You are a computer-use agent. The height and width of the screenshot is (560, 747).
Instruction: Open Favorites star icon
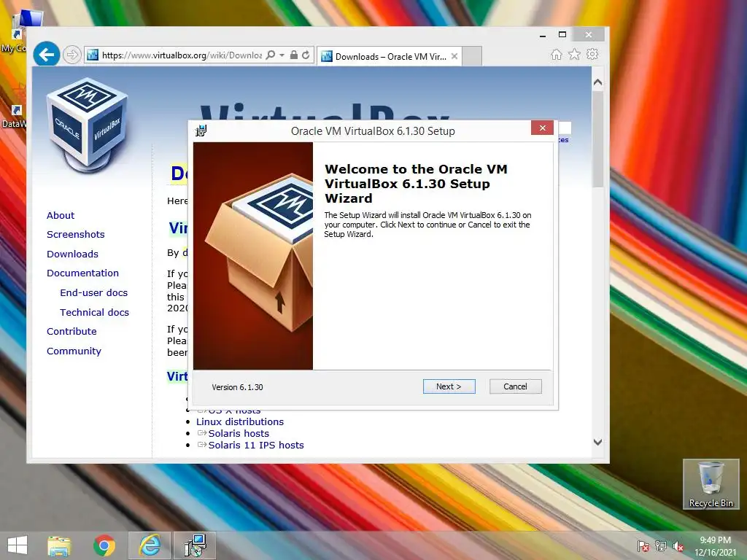(575, 54)
